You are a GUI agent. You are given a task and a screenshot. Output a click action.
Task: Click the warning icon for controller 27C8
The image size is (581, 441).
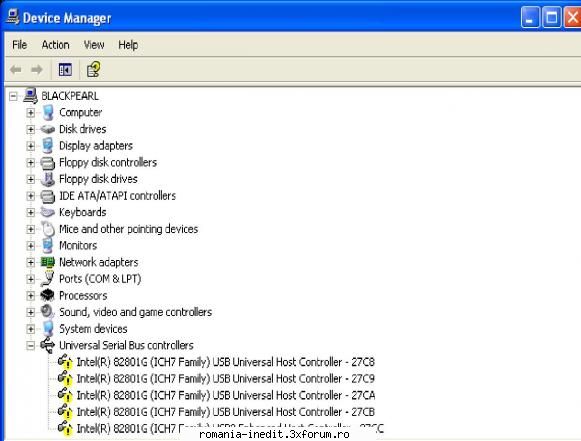pos(65,362)
